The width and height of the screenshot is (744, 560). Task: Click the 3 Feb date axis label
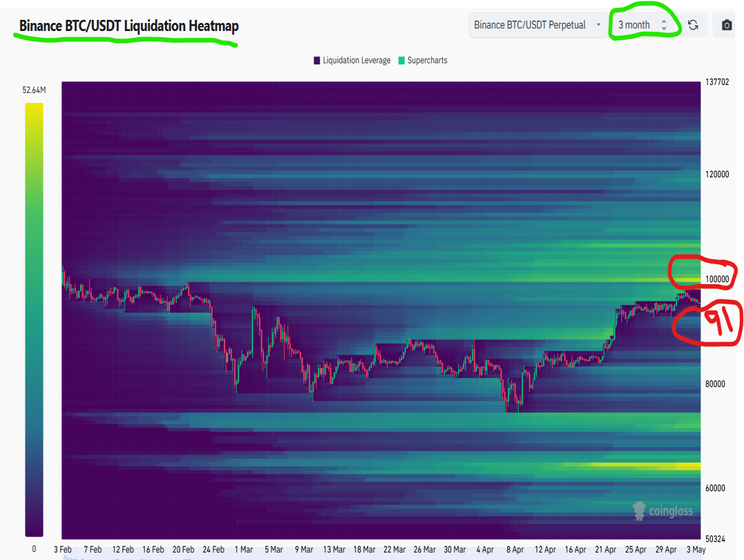coord(63,549)
